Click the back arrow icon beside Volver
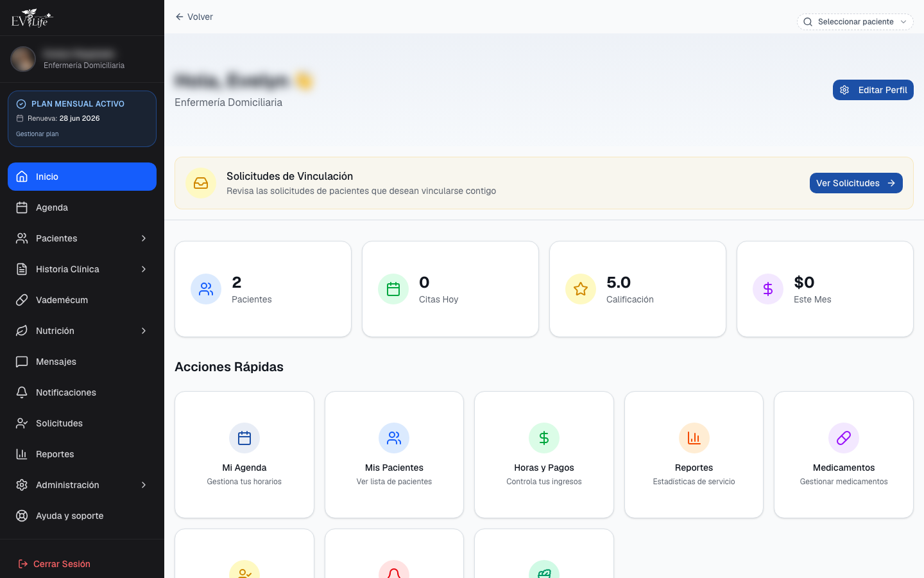924x578 pixels. (x=180, y=17)
